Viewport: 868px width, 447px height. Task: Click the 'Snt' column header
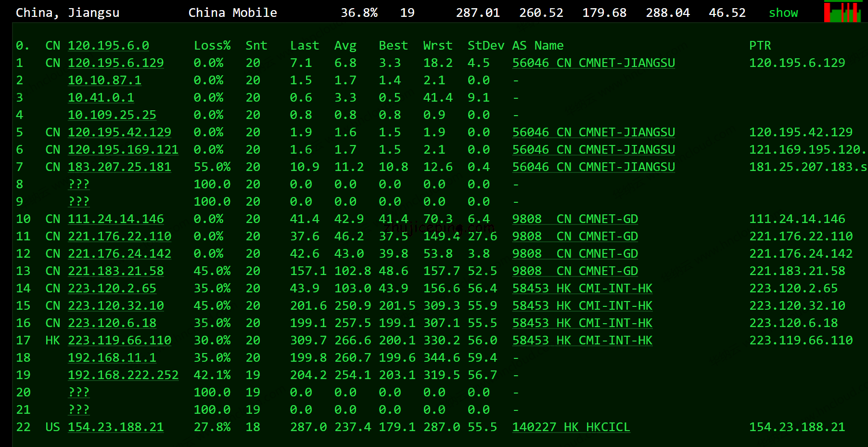tap(256, 46)
